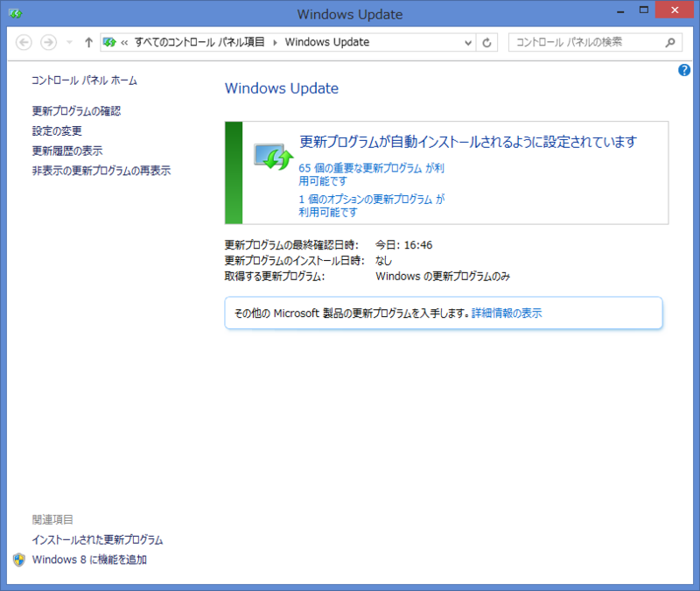700x591 pixels.
Task: Click the Forward navigation arrow
Action: tap(48, 42)
